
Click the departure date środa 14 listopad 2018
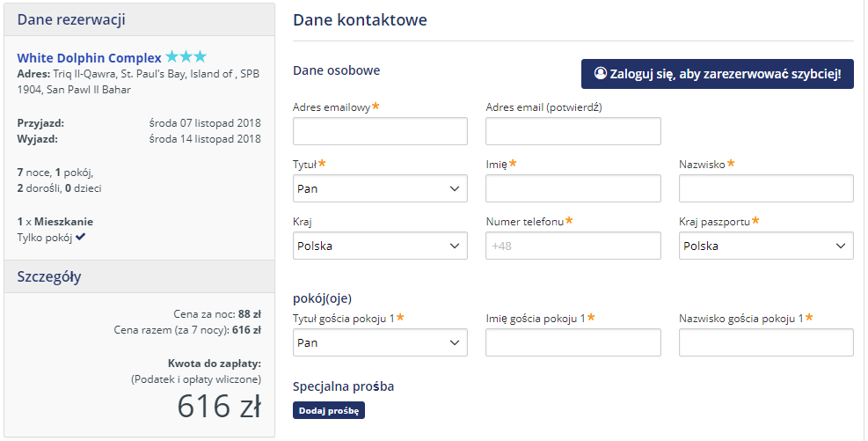[205, 138]
